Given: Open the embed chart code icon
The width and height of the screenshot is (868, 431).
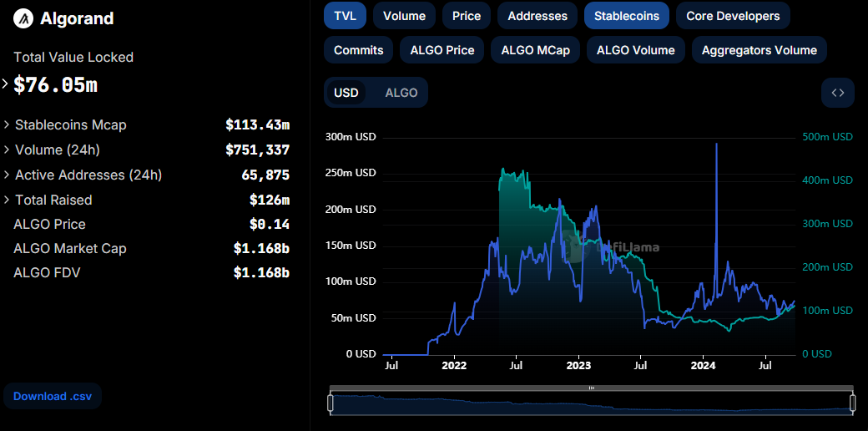Looking at the screenshot, I should point(838,93).
